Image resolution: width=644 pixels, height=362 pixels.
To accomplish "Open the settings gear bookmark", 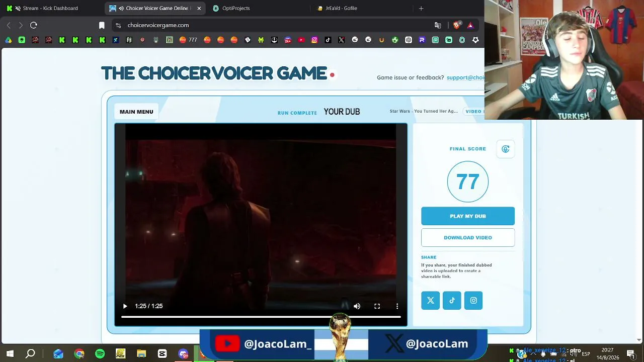I will click(475, 40).
